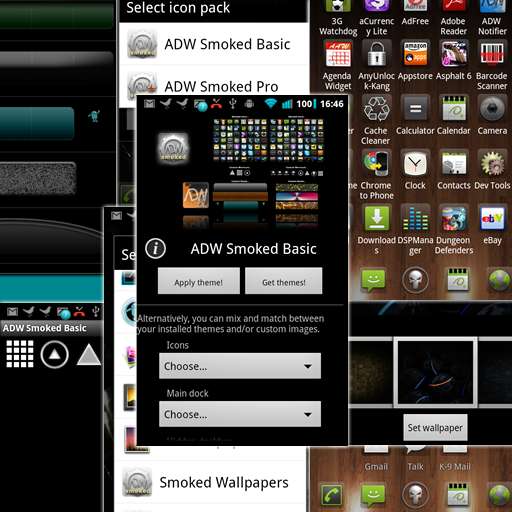Click the Get themes! button
The width and height of the screenshot is (512, 512).
click(x=284, y=281)
